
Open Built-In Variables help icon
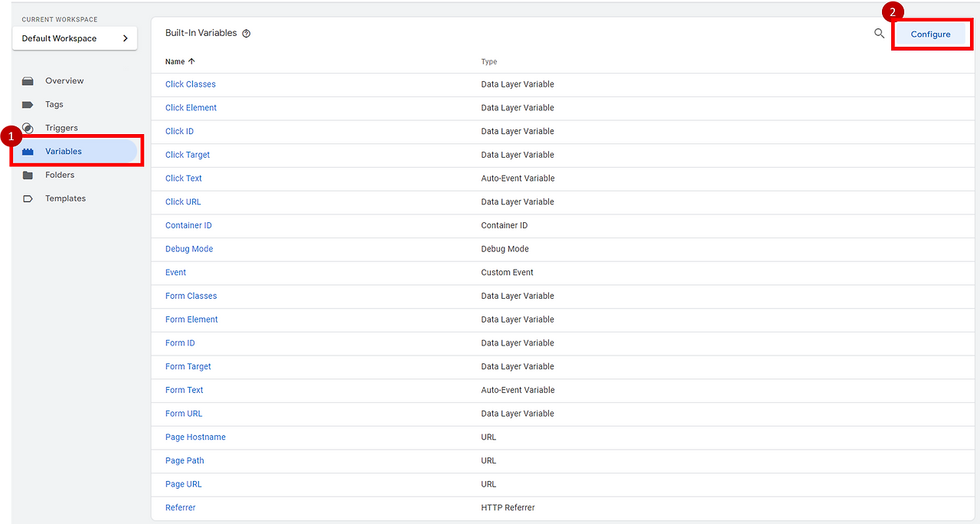coord(247,34)
